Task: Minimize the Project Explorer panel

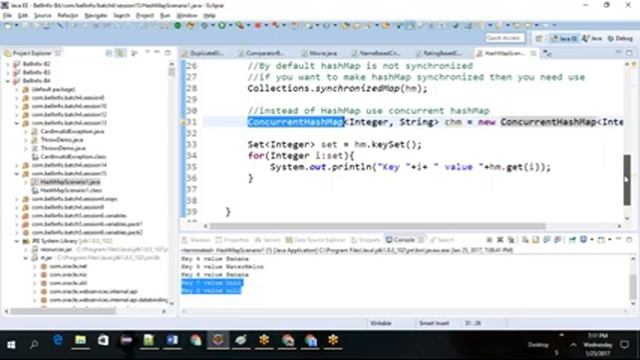Action: (x=157, y=53)
